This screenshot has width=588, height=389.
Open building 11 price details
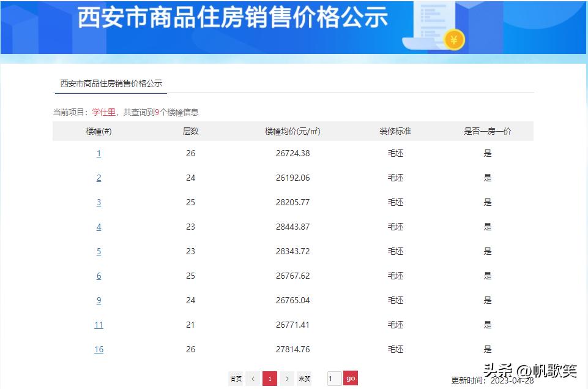click(x=99, y=325)
